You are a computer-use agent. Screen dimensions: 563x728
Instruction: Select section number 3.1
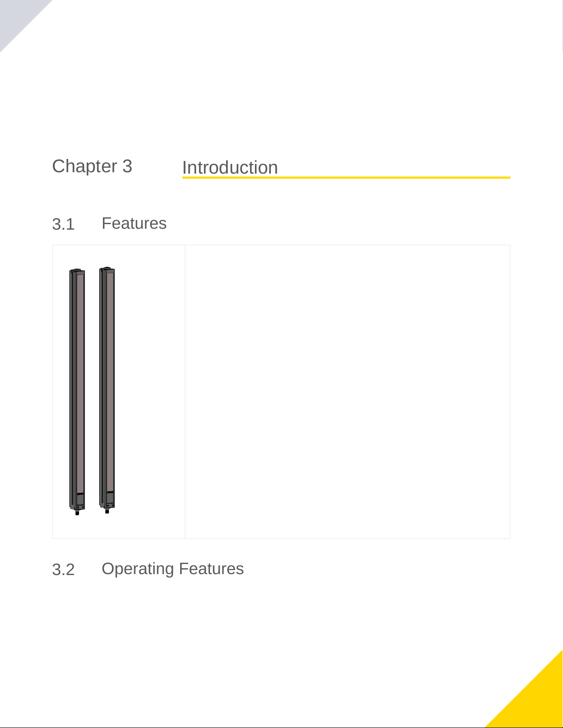pyautogui.click(x=63, y=225)
